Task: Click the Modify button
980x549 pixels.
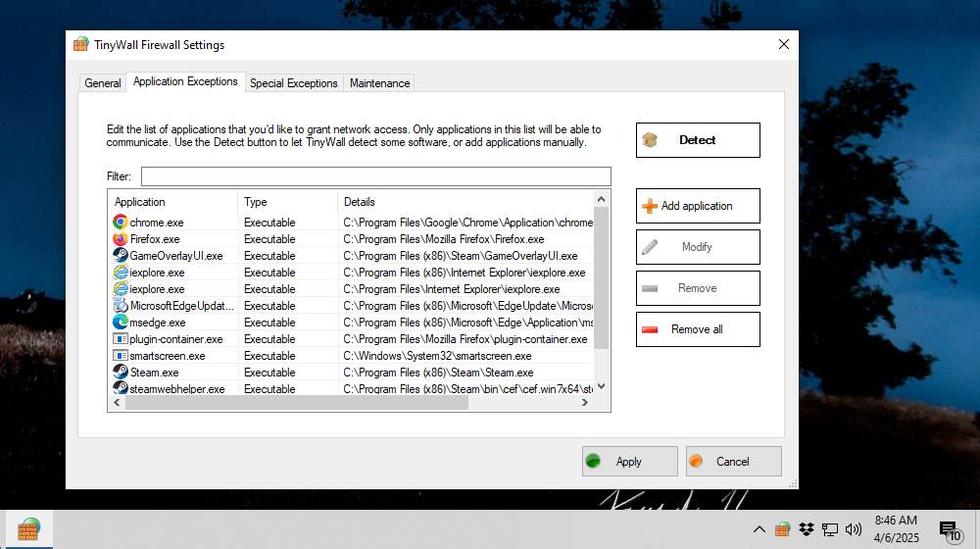Action: [698, 247]
